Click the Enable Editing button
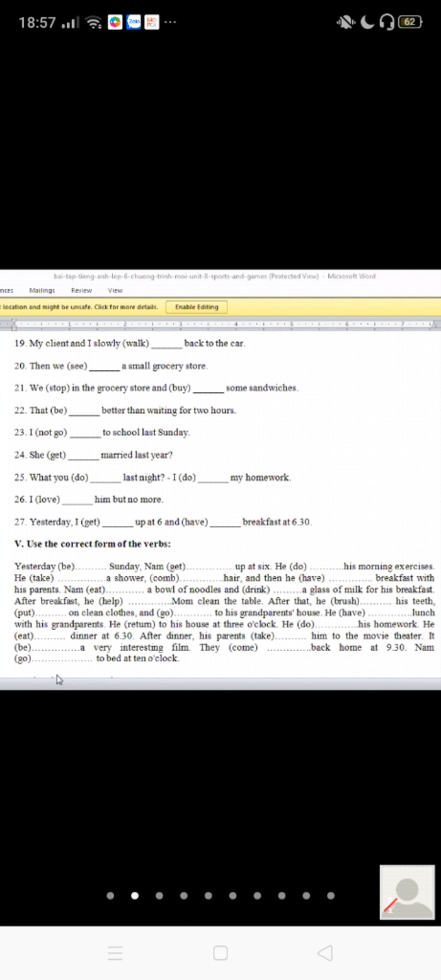The height and width of the screenshot is (980, 441). tap(196, 307)
